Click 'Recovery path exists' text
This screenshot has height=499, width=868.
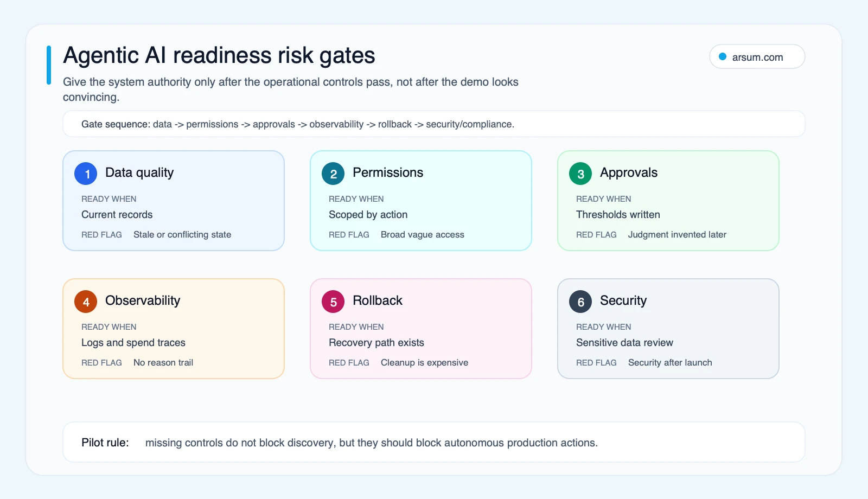pyautogui.click(x=376, y=343)
